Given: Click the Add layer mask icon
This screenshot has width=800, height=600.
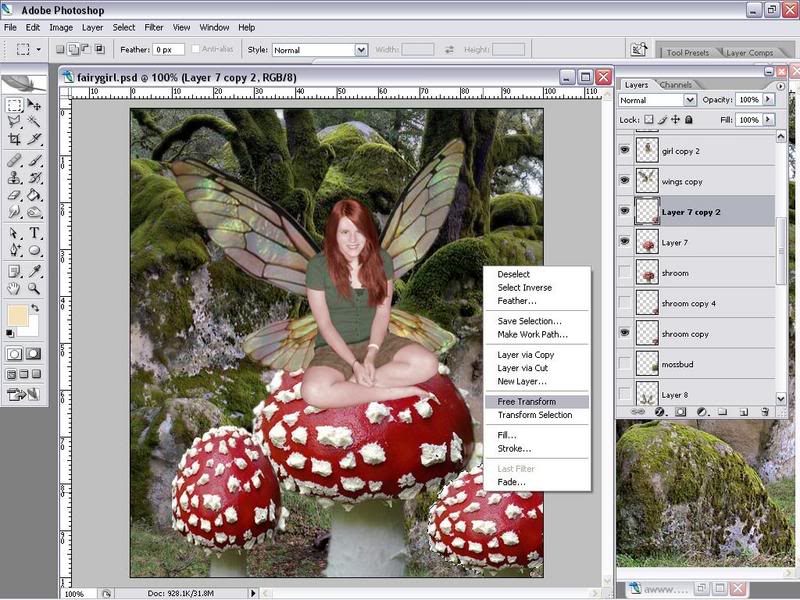Looking at the screenshot, I should [681, 412].
